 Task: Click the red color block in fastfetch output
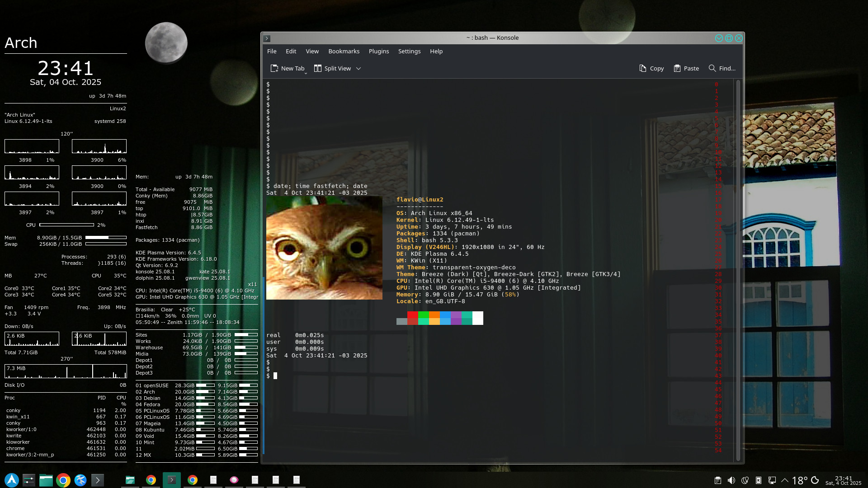coord(412,315)
